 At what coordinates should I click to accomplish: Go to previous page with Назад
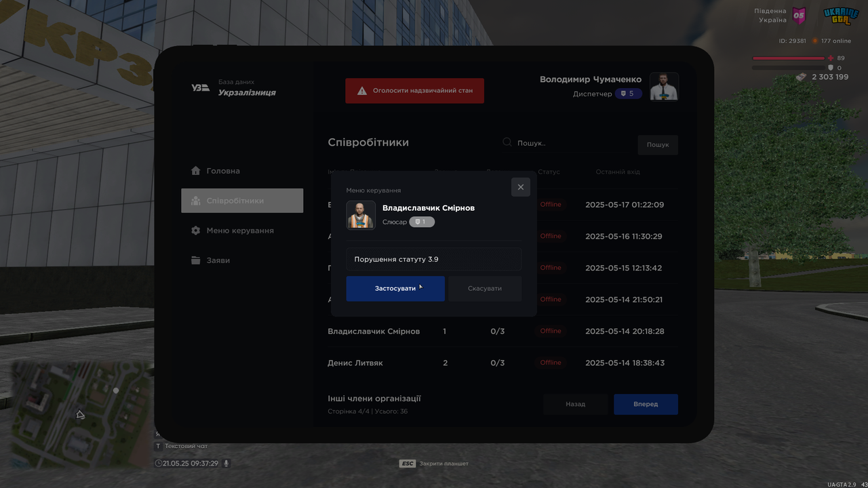click(575, 404)
